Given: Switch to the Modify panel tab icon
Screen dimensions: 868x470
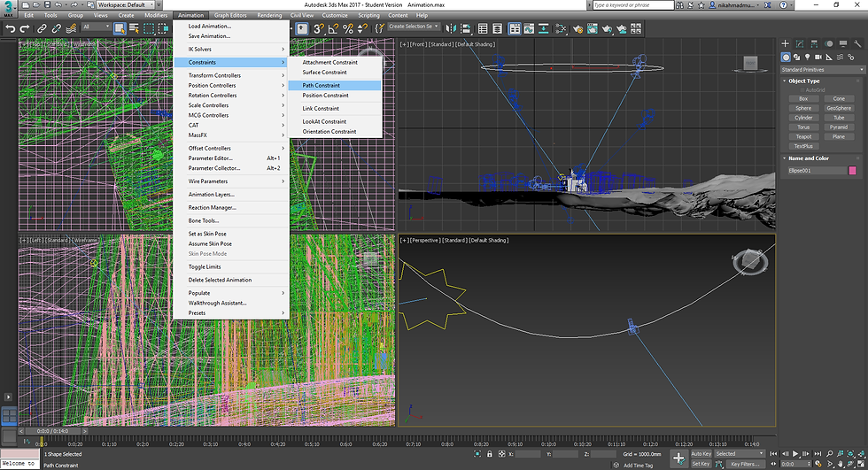Looking at the screenshot, I should click(x=799, y=43).
